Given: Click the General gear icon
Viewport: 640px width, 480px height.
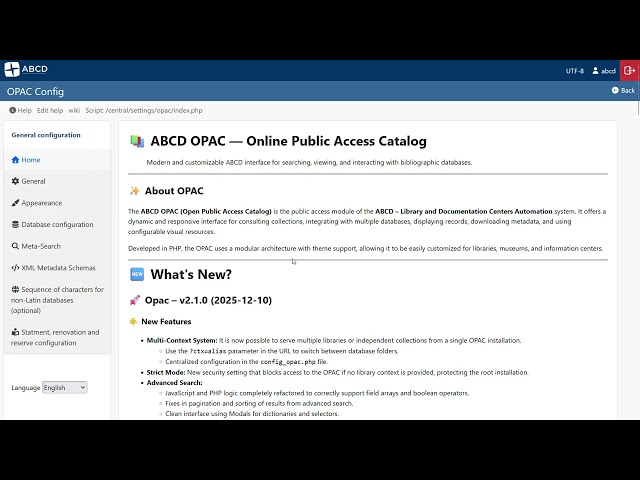Looking at the screenshot, I should 16,181.
